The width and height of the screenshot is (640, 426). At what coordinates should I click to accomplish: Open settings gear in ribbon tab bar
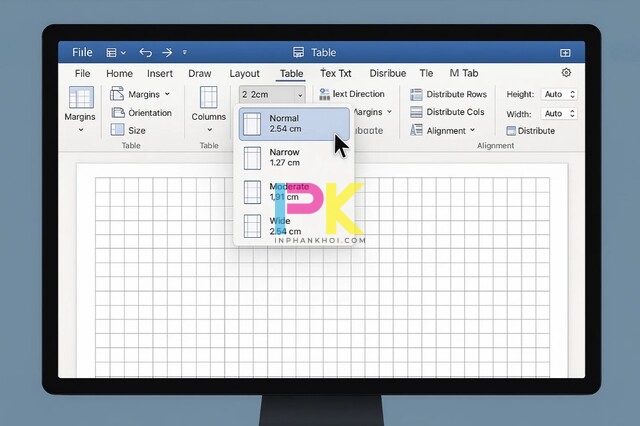click(566, 73)
